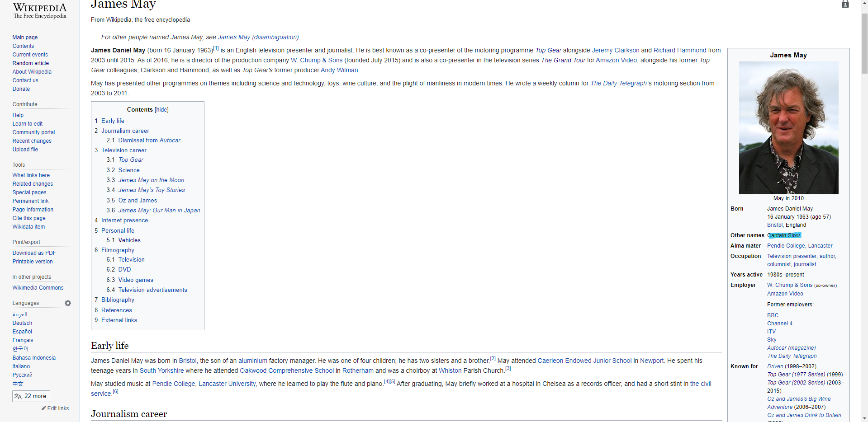The height and width of the screenshot is (422, 868).
Task: Open Richard Hammond article link
Action: [x=680, y=50]
